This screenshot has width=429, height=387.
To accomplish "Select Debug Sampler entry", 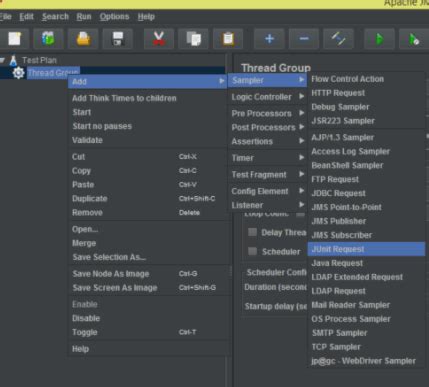I will tap(366, 107).
